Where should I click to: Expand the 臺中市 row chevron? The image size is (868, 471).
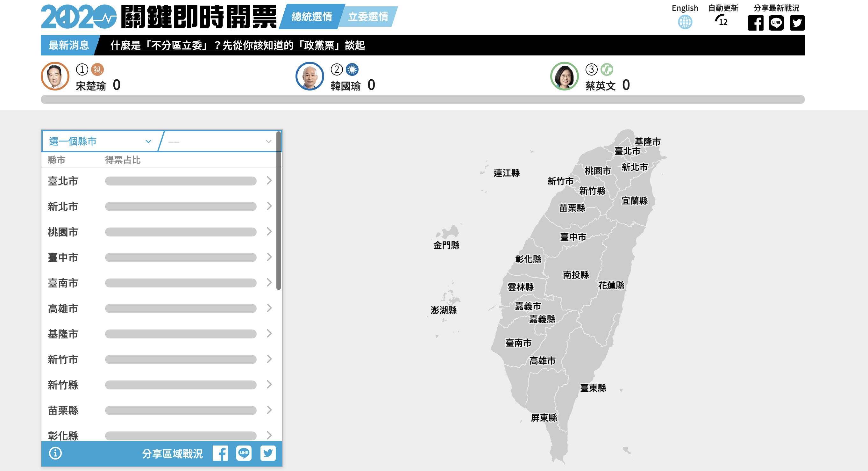(x=269, y=257)
